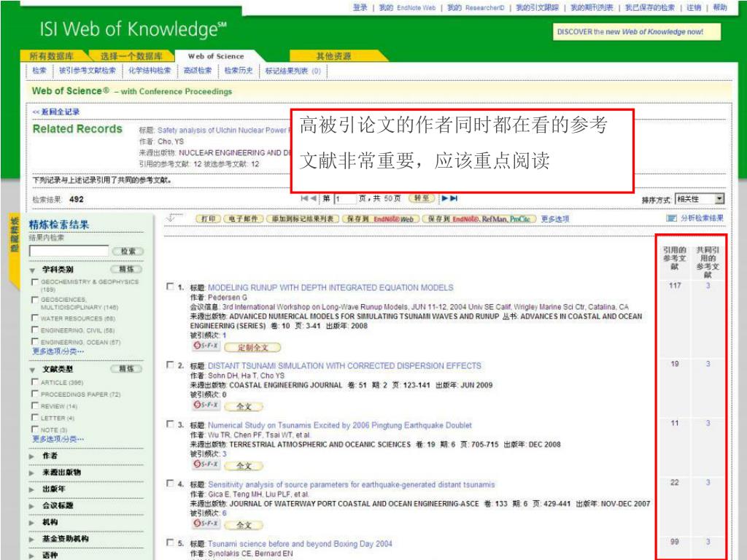
Task: Click the 电子邮件 button
Action: click(243, 219)
